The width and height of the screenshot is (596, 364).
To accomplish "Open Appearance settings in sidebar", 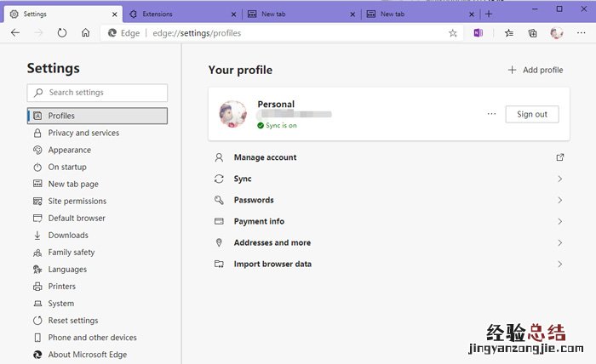I will [x=69, y=150].
